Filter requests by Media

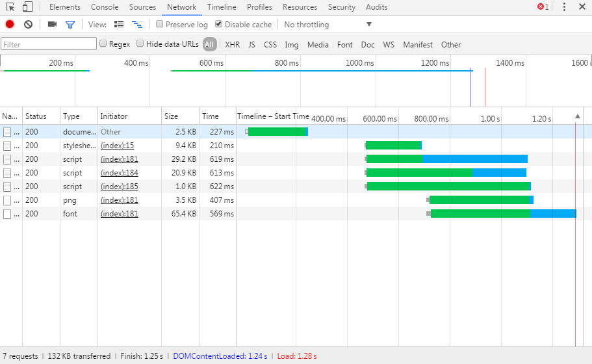318,45
